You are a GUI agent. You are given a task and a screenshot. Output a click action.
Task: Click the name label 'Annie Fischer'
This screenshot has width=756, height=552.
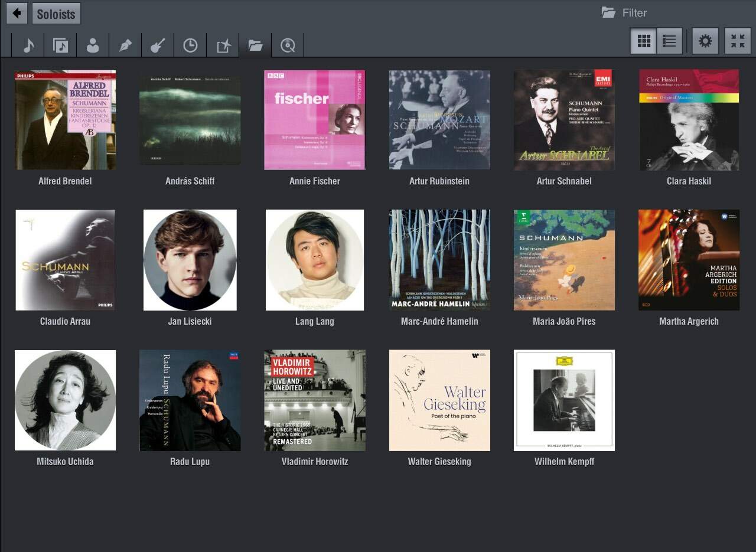(315, 181)
